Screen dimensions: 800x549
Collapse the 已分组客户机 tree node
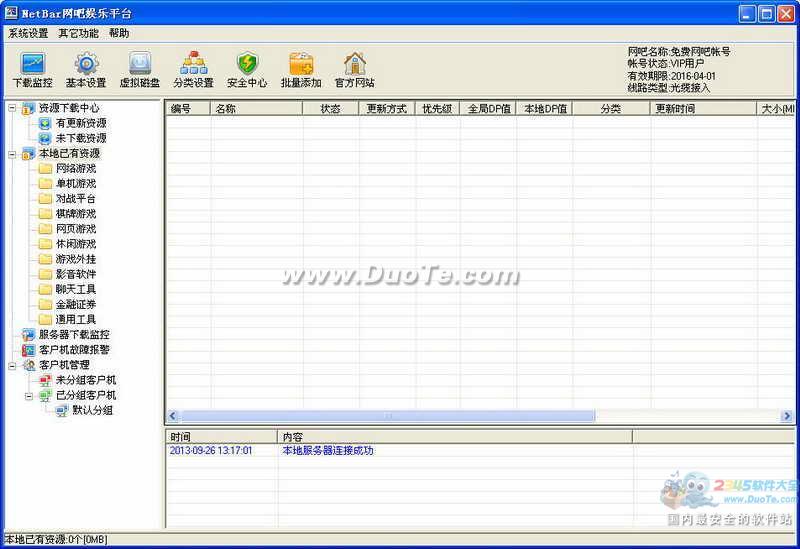tap(29, 395)
